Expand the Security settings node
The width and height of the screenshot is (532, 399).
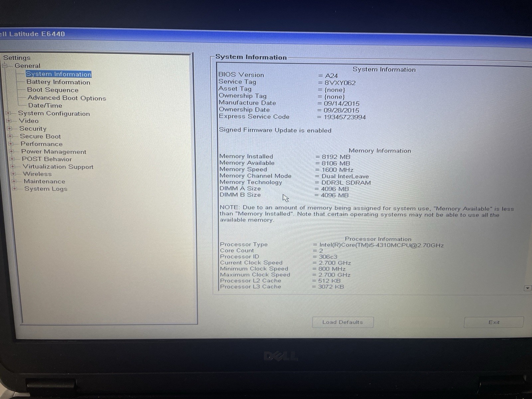[x=10, y=129]
